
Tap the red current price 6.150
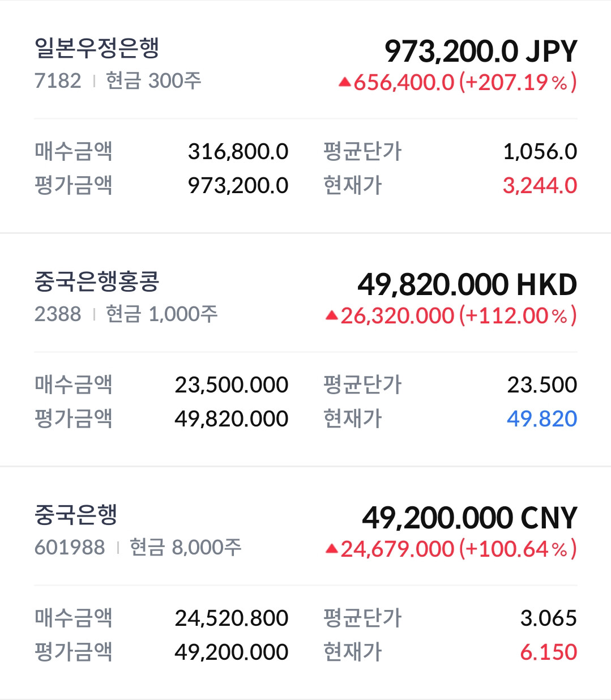coord(549,652)
